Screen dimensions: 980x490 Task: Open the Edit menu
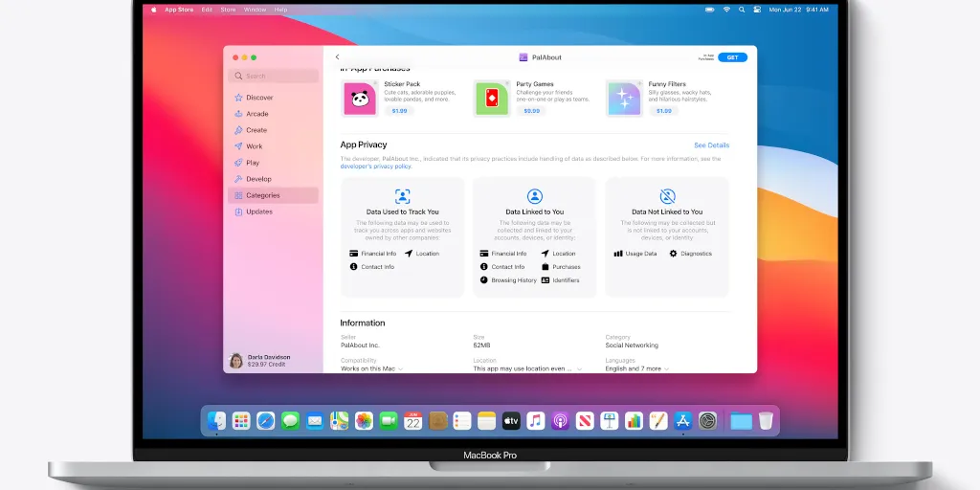point(207,10)
